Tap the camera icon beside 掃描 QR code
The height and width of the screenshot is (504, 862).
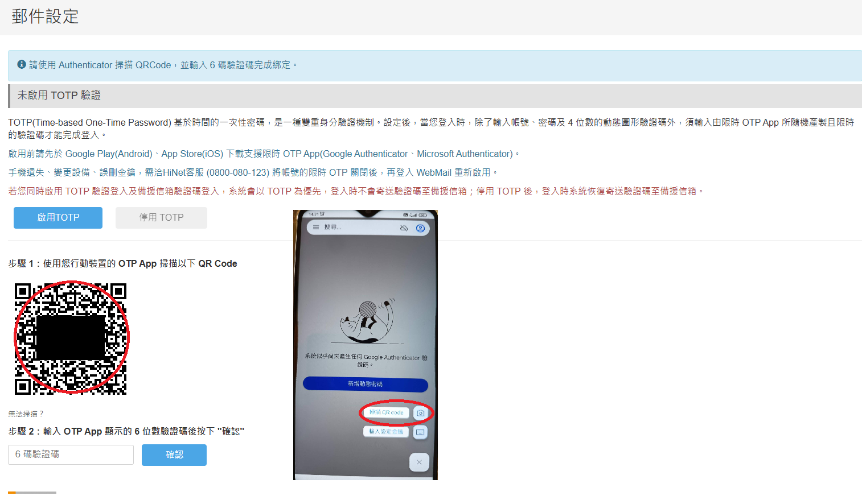coord(420,413)
